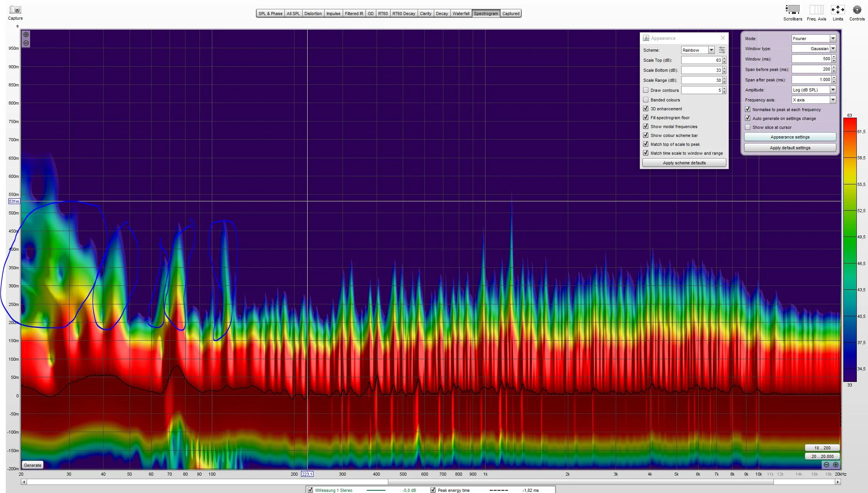
Task: Toggle MMessung 1 Stereo trace checkbox
Action: tap(310, 490)
